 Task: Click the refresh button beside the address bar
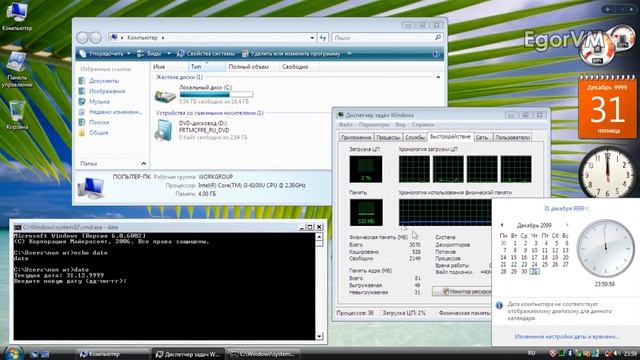323,38
